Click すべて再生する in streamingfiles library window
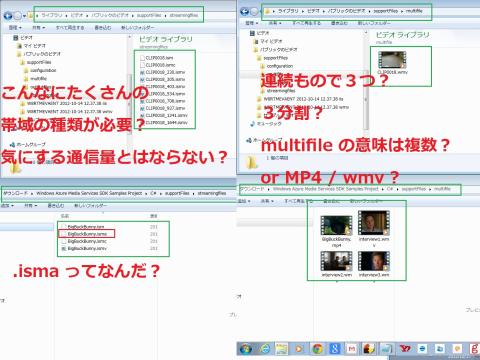 70,28
